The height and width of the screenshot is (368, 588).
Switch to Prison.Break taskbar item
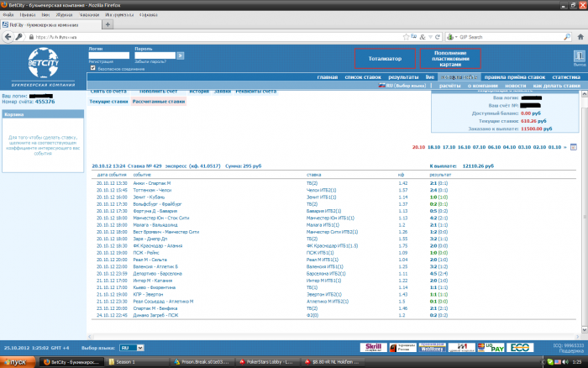(x=202, y=362)
